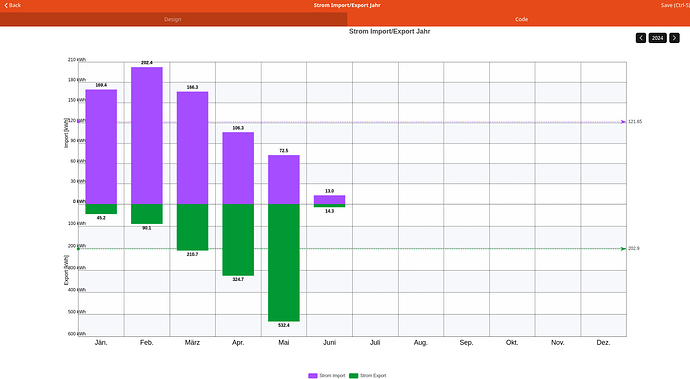Switch to the Design tab
This screenshot has height=379, width=690.
pos(173,19)
